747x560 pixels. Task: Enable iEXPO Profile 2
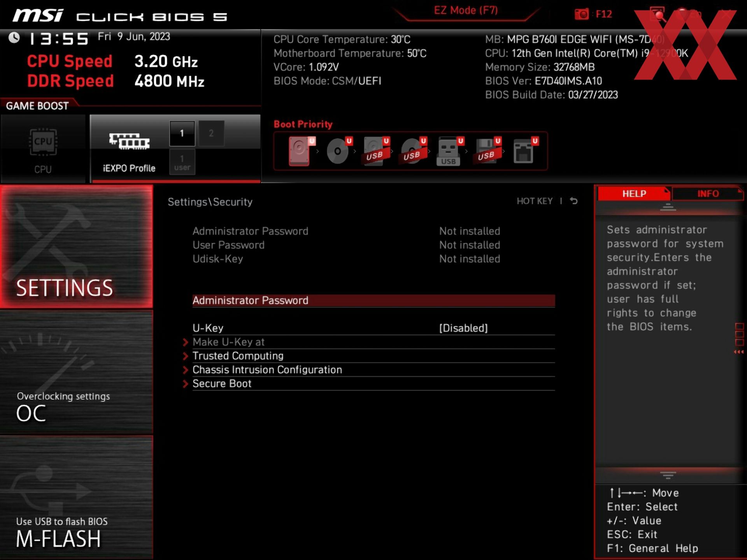211,133
